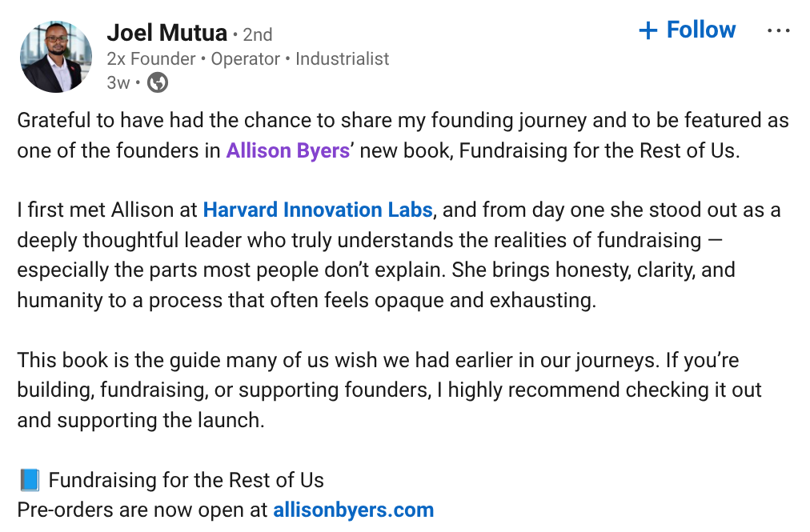
Task: Click the plus icon beside Follow
Action: pos(648,30)
